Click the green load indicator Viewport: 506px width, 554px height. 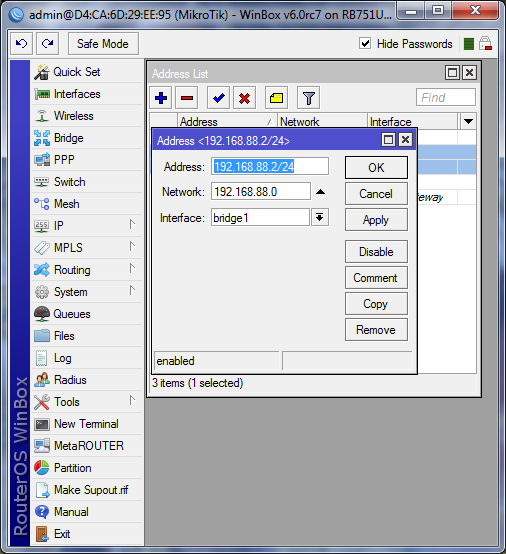coord(469,44)
